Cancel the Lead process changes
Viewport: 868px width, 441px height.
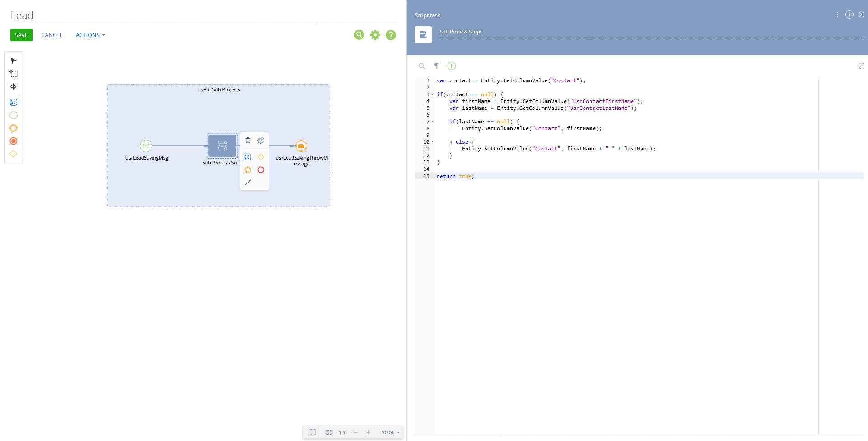click(52, 35)
